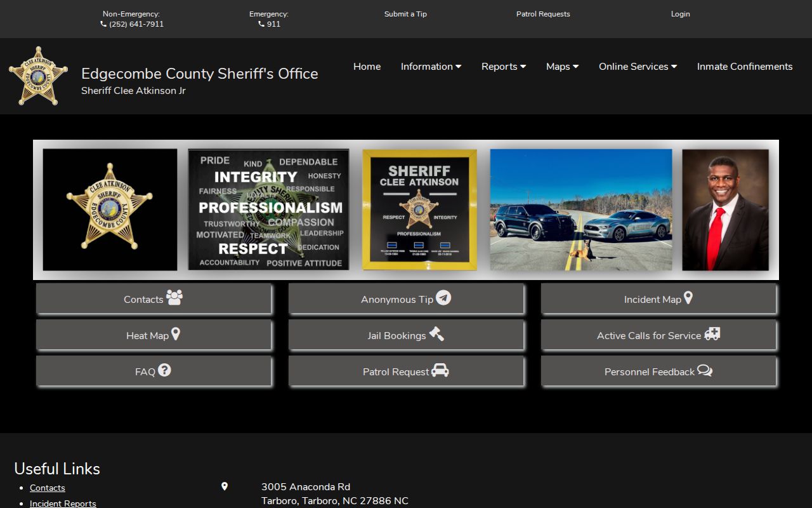Click the Personnel Feedback button
The height and width of the screenshot is (508, 812).
pos(658,371)
